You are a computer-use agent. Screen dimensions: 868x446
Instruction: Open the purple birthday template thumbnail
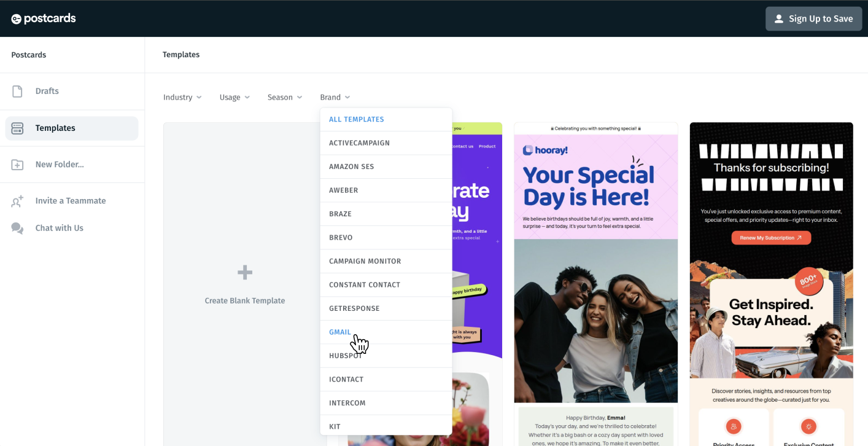point(478,284)
